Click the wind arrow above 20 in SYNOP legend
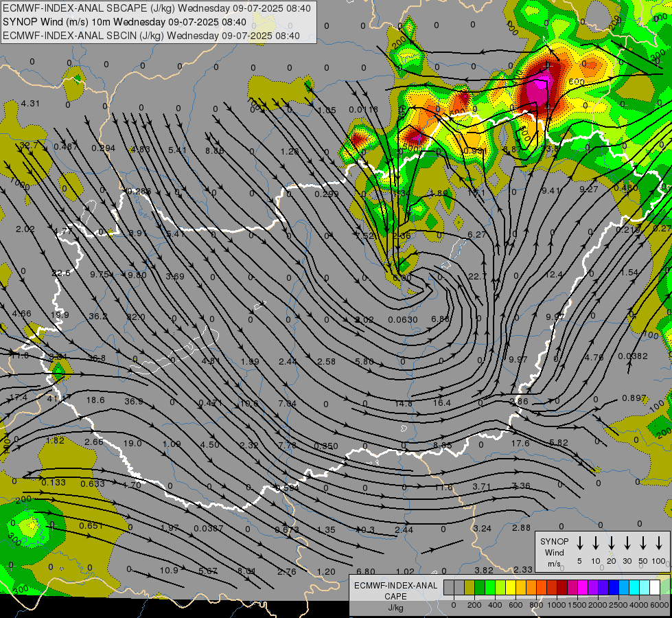 [612, 543]
